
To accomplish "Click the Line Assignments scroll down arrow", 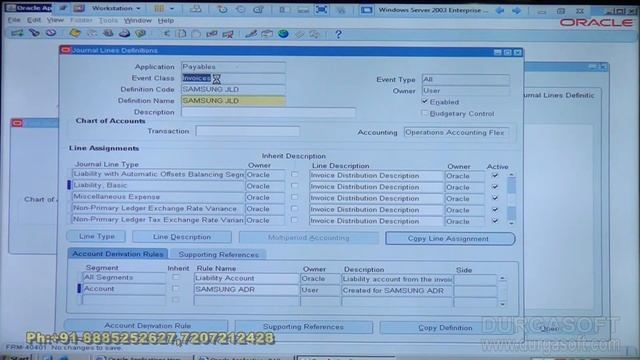I will click(x=511, y=224).
